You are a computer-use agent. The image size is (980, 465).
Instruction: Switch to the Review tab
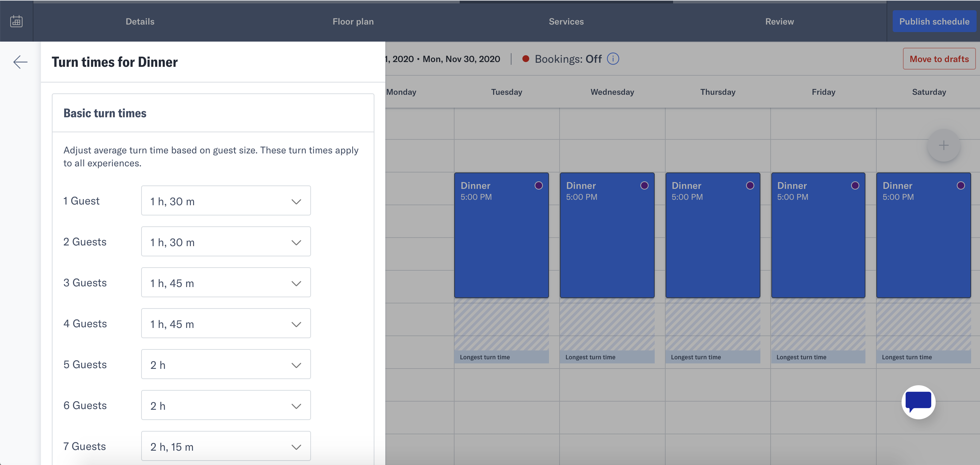point(779,21)
